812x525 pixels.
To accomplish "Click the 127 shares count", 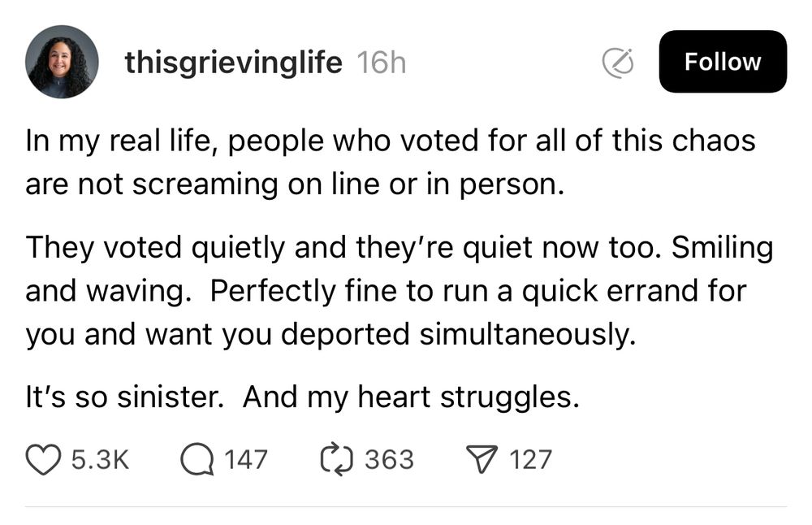I will 530,460.
